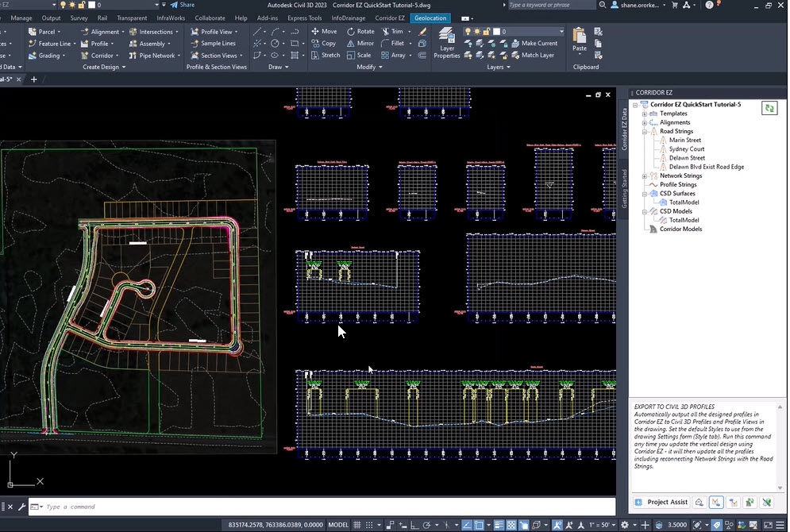Screen dimensions: 790x532
Task: Click the Erase tool in Modify panel
Action: coord(422,31)
